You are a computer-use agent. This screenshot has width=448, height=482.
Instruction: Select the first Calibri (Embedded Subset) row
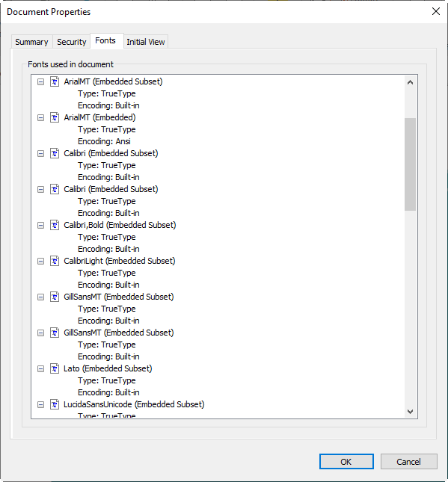click(x=111, y=154)
